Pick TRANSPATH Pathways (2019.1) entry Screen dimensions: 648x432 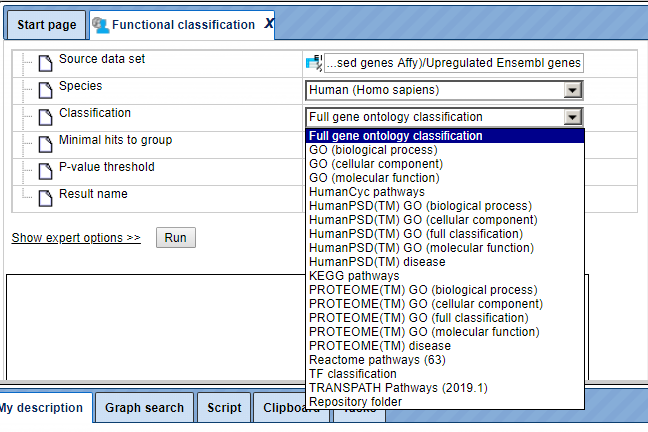tap(398, 388)
